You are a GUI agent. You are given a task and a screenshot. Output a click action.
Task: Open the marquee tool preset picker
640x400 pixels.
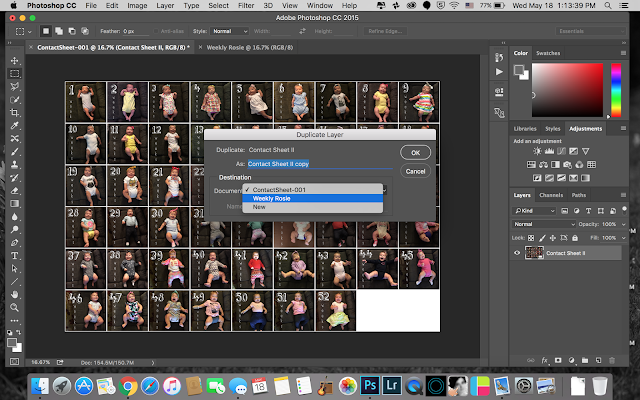tap(23, 31)
